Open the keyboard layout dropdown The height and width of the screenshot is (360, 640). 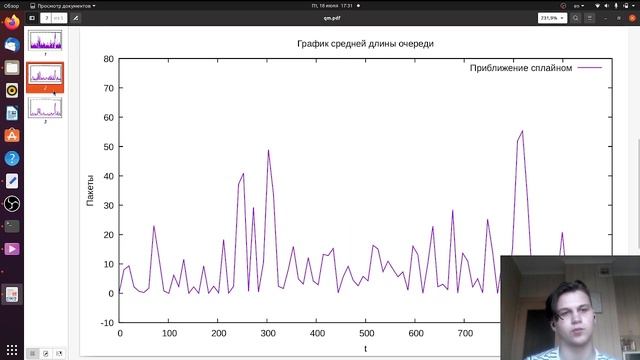click(579, 6)
